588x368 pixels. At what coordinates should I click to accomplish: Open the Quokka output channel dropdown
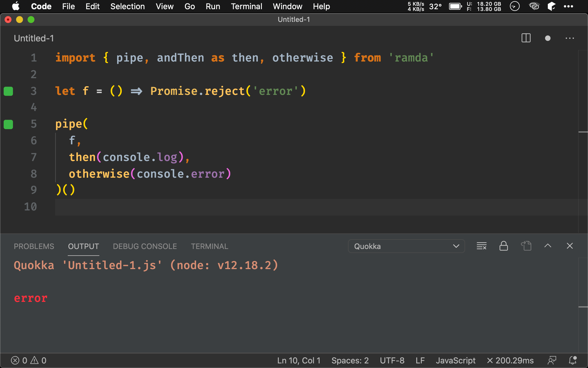[x=406, y=246]
